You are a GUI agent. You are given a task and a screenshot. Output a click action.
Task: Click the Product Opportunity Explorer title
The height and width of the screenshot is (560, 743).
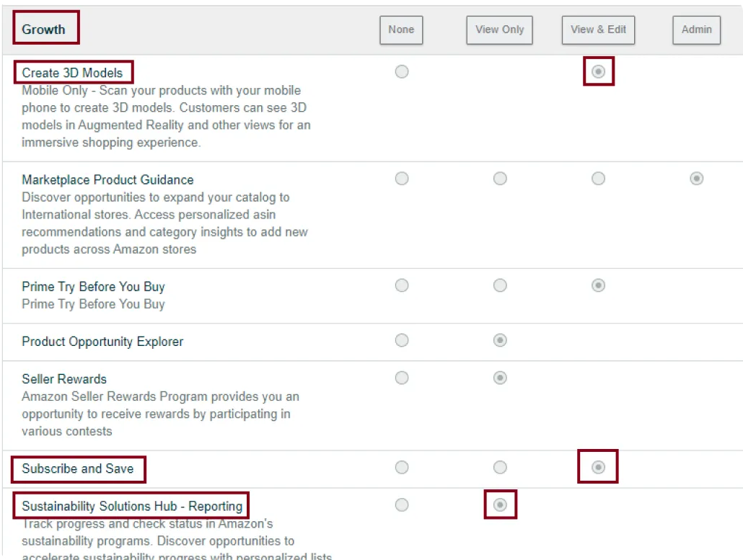pyautogui.click(x=102, y=342)
